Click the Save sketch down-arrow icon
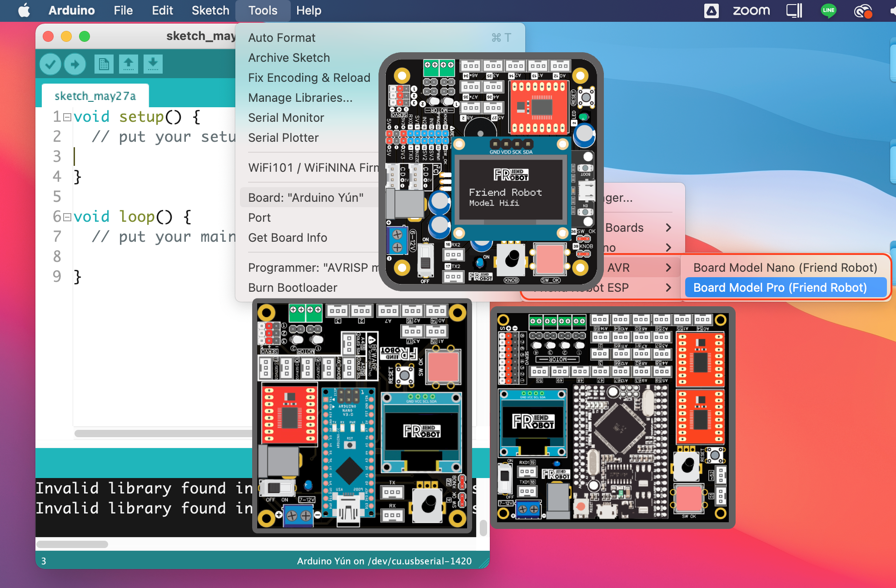This screenshot has height=588, width=896. click(x=153, y=64)
